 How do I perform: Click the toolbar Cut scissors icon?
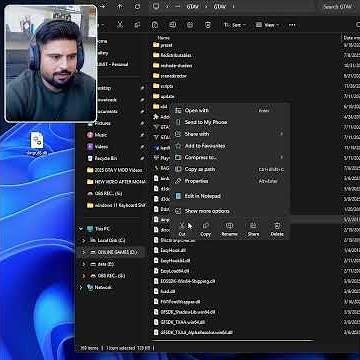click(x=120, y=25)
